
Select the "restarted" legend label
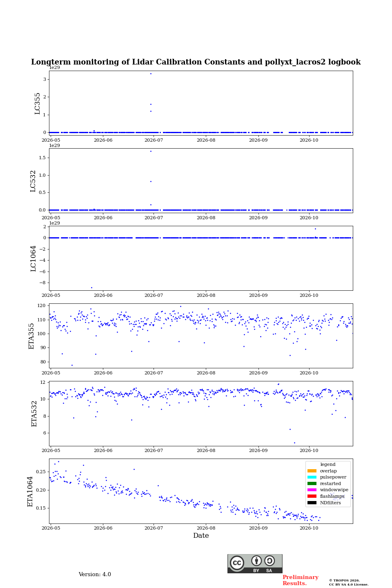[x=330, y=483]
